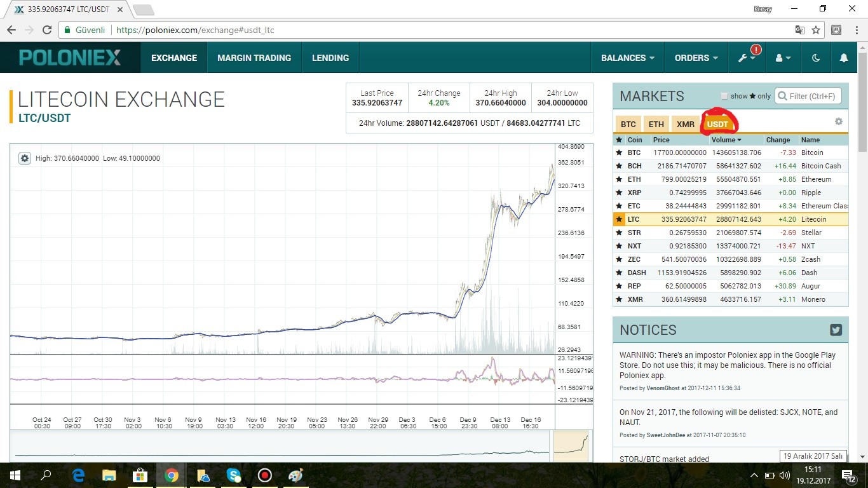868x488 pixels.
Task: Toggle the XMR row favorite star
Action: pyautogui.click(x=619, y=299)
